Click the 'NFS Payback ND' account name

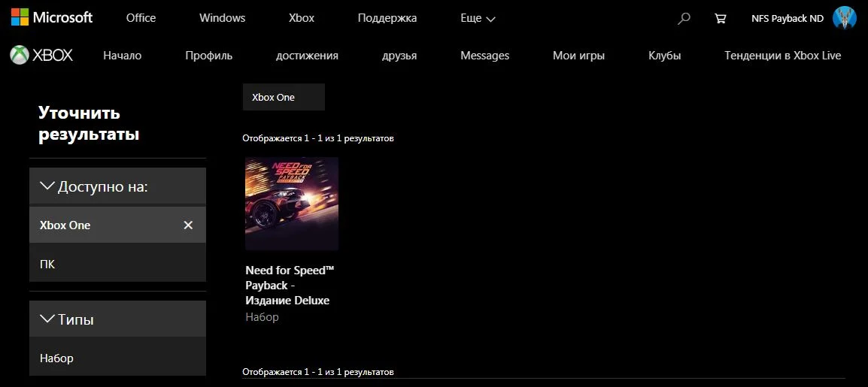click(788, 18)
